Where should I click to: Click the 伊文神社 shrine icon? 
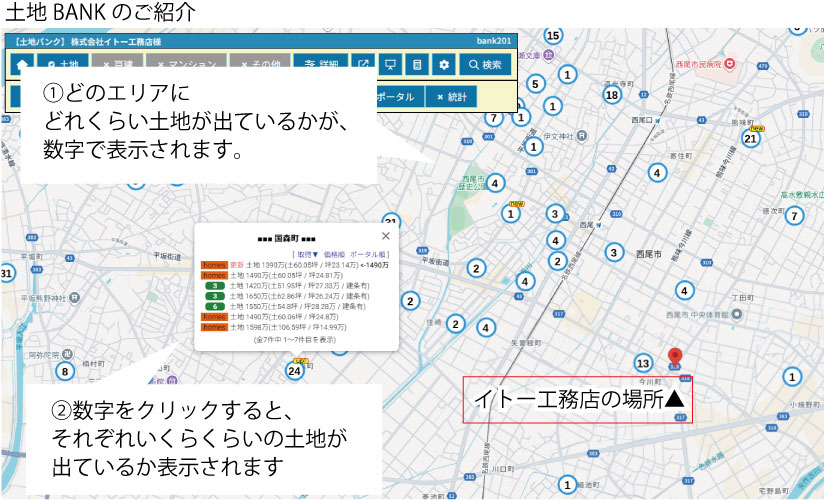pyautogui.click(x=581, y=136)
